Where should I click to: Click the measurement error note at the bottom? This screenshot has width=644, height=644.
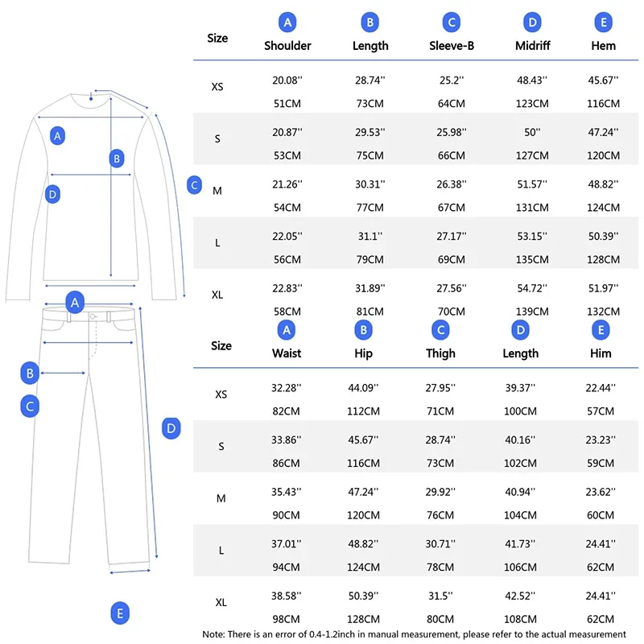(x=414, y=634)
